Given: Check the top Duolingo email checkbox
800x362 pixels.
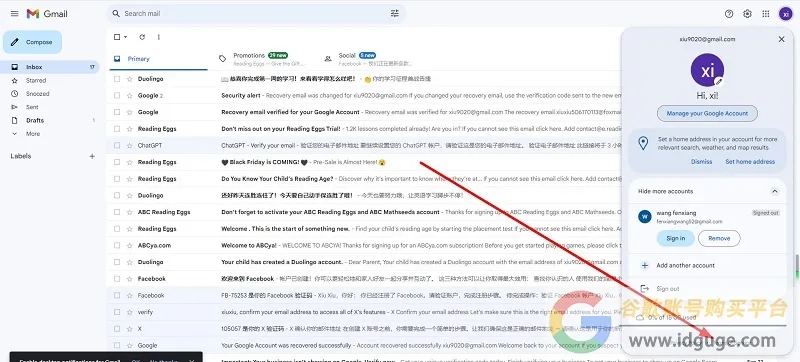Looking at the screenshot, I should (117, 79).
